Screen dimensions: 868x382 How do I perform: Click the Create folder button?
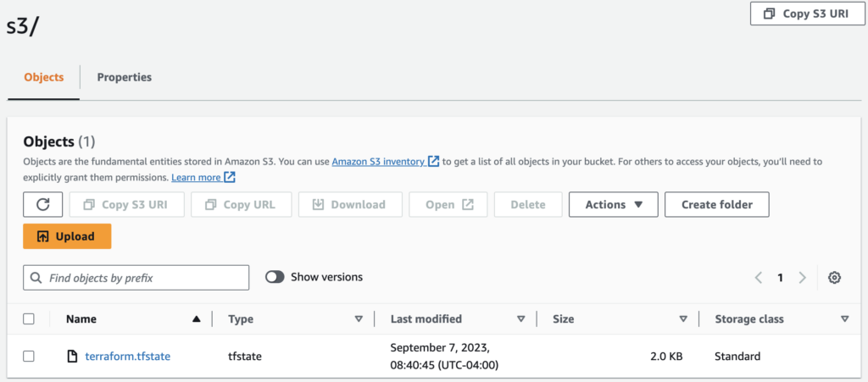coord(717,204)
